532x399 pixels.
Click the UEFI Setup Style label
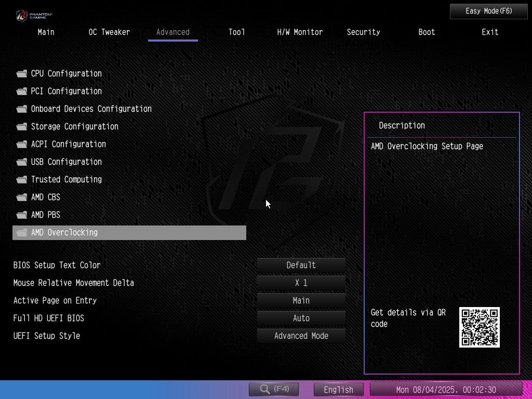46,336
